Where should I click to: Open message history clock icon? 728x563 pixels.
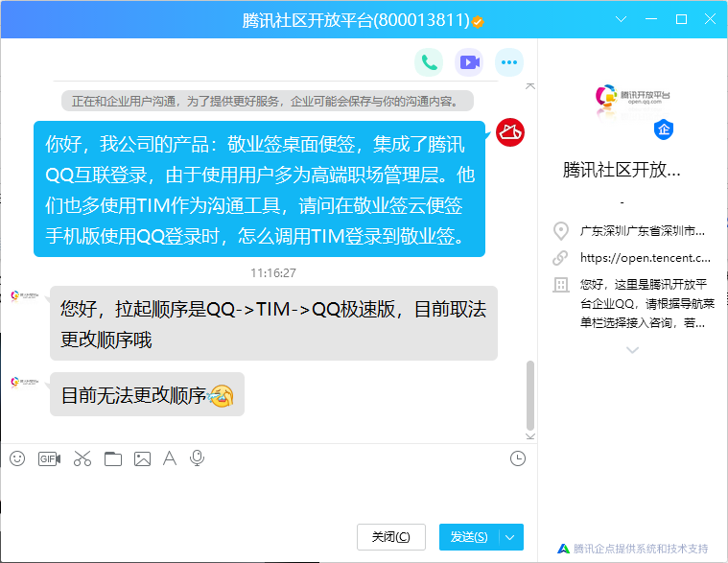pyautogui.click(x=518, y=458)
